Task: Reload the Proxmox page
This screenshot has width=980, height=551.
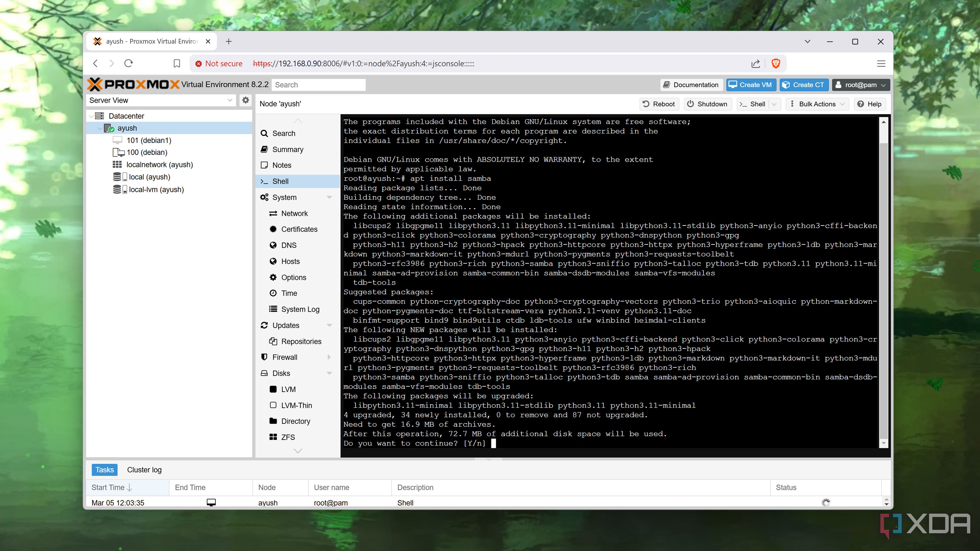Action: click(x=129, y=64)
